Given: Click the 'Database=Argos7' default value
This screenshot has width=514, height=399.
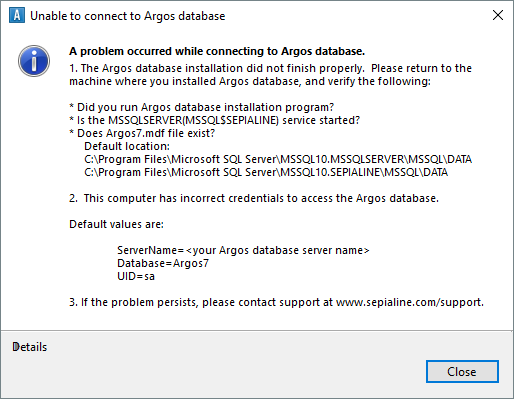Looking at the screenshot, I should (163, 263).
